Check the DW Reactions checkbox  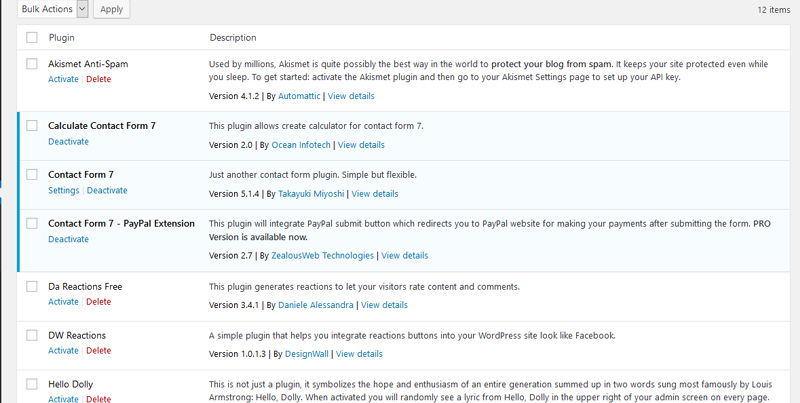point(32,335)
